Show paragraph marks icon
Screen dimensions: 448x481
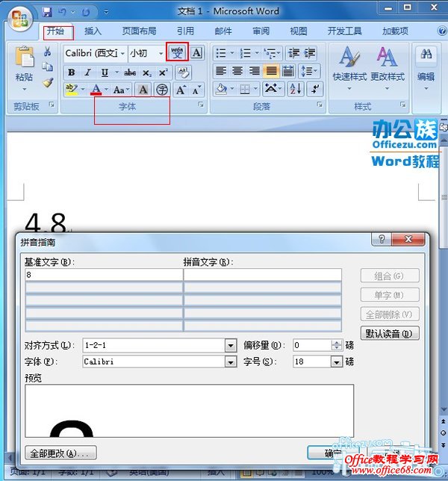[314, 90]
